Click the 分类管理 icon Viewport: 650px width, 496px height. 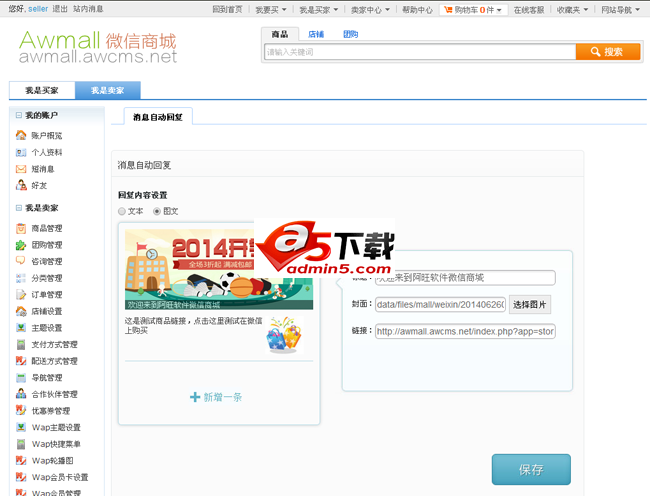coord(21,278)
